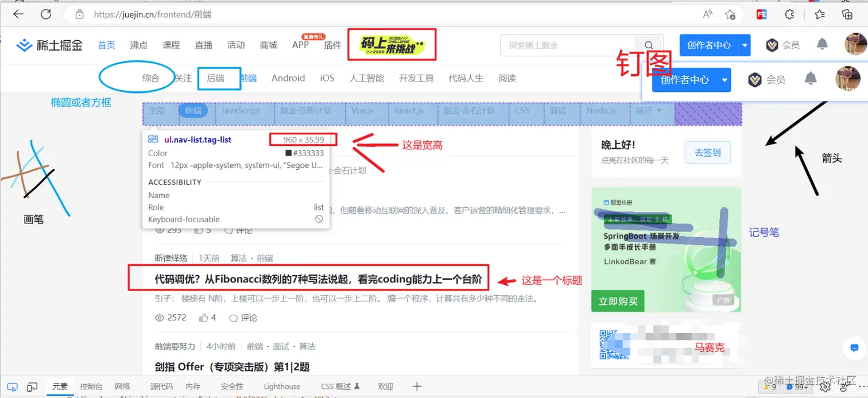This screenshot has width=868, height=398.
Task: Like the Fibonacci article showing 4 likes
Action: 203,318
